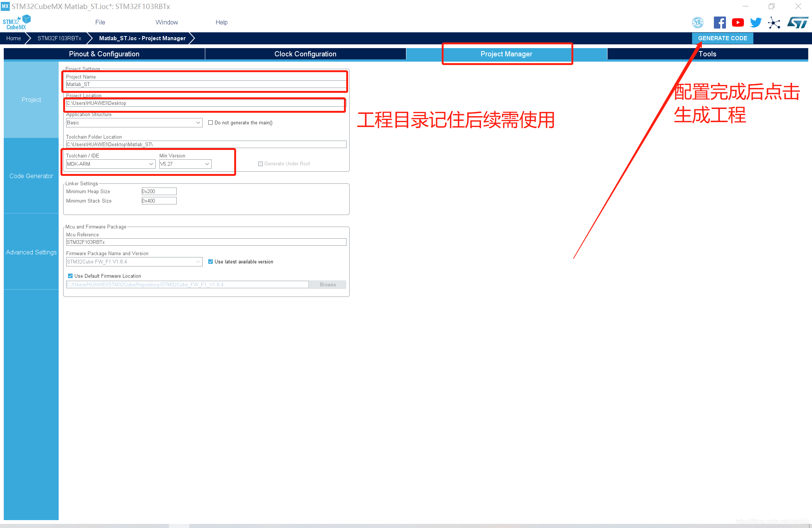Click the Project Name input field
This screenshot has height=528, width=812.
tap(206, 84)
